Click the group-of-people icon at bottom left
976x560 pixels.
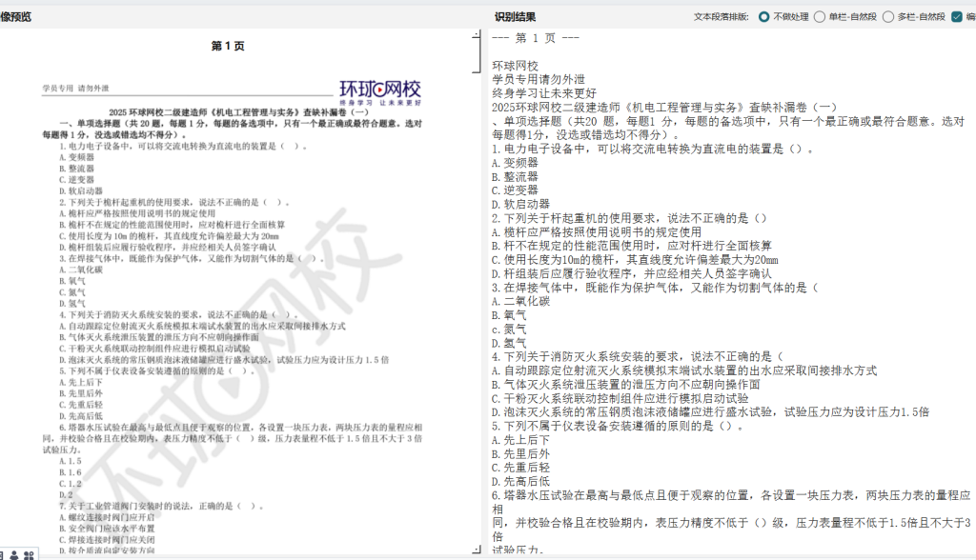click(30, 554)
